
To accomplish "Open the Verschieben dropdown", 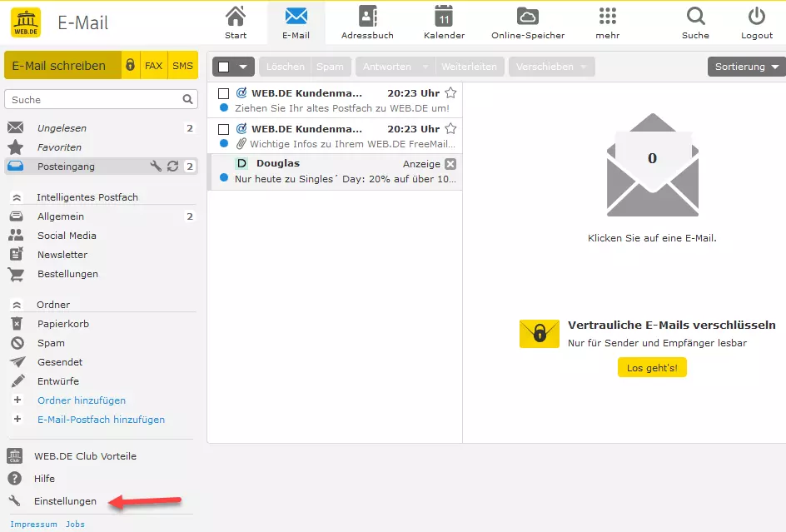I will [551, 67].
